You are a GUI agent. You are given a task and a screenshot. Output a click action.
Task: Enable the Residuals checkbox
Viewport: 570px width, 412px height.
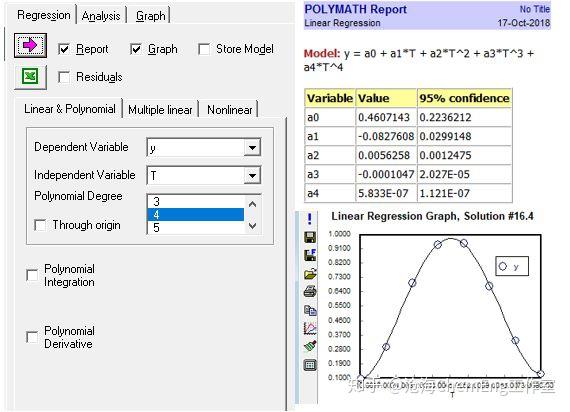point(64,77)
